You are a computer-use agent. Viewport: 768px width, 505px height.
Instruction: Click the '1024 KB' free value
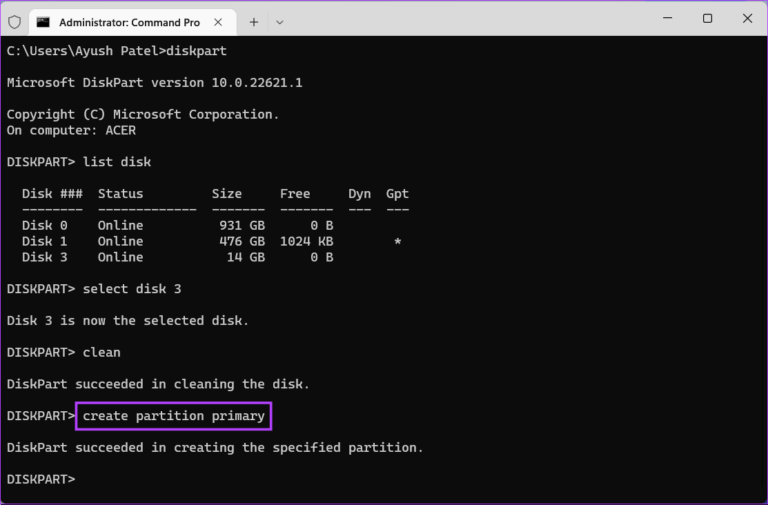pos(307,241)
